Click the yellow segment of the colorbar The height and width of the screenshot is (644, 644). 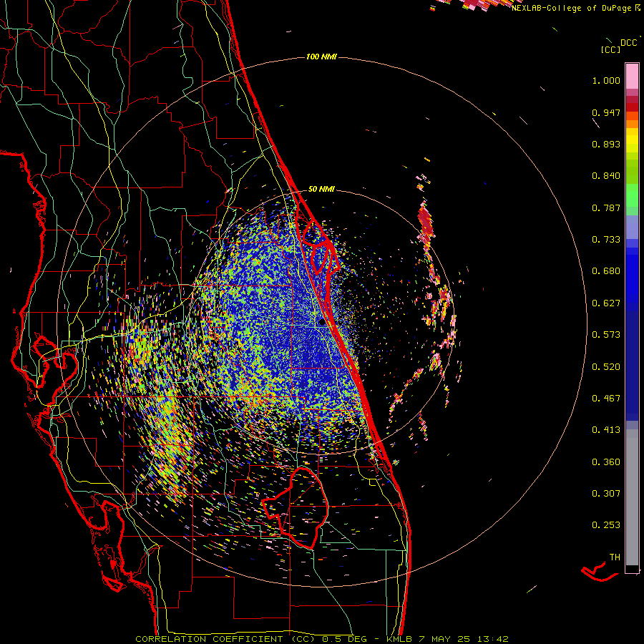point(632,140)
